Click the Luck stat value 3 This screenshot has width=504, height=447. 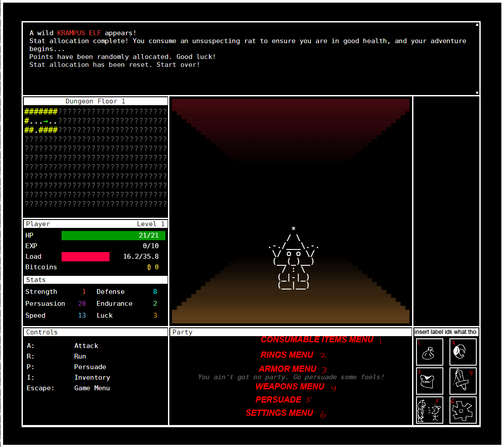[x=155, y=315]
